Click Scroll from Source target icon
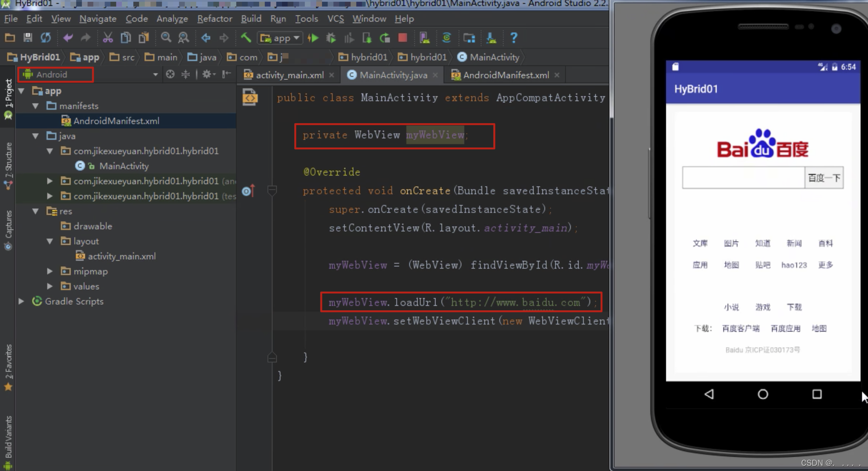 click(170, 74)
